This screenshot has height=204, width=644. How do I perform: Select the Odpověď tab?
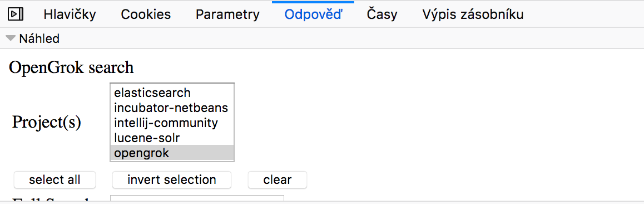coord(313,15)
